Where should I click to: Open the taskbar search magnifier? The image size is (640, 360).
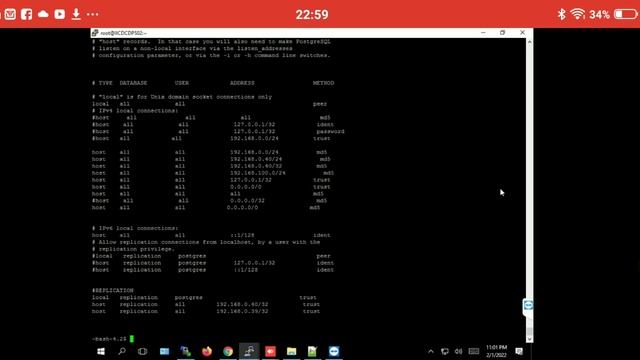click(122, 351)
